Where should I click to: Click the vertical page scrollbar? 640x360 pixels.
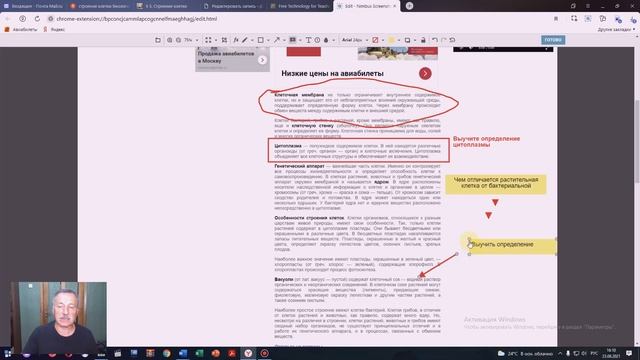click(636, 141)
